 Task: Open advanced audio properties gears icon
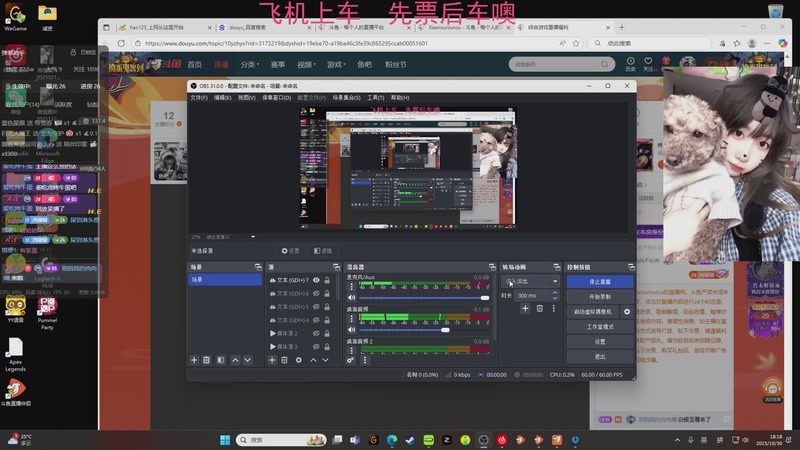351,360
